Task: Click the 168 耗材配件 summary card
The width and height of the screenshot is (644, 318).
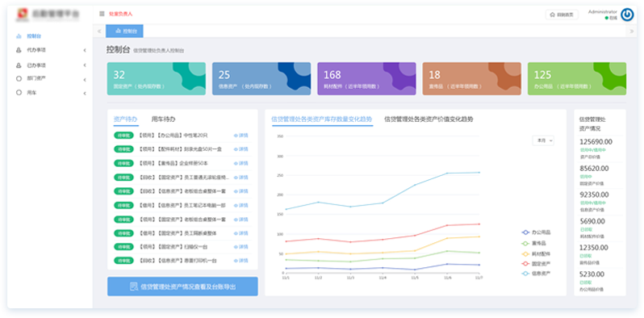Action: point(366,79)
